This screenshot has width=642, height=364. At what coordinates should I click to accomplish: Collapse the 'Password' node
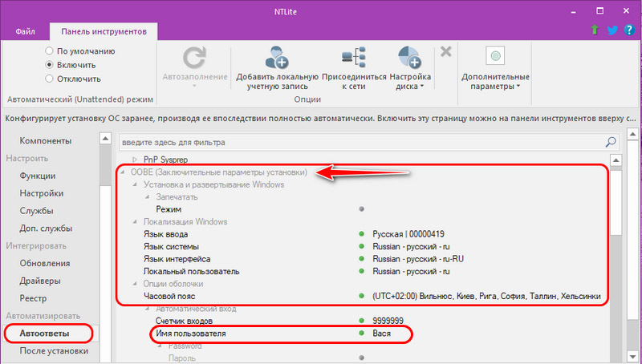pos(160,346)
